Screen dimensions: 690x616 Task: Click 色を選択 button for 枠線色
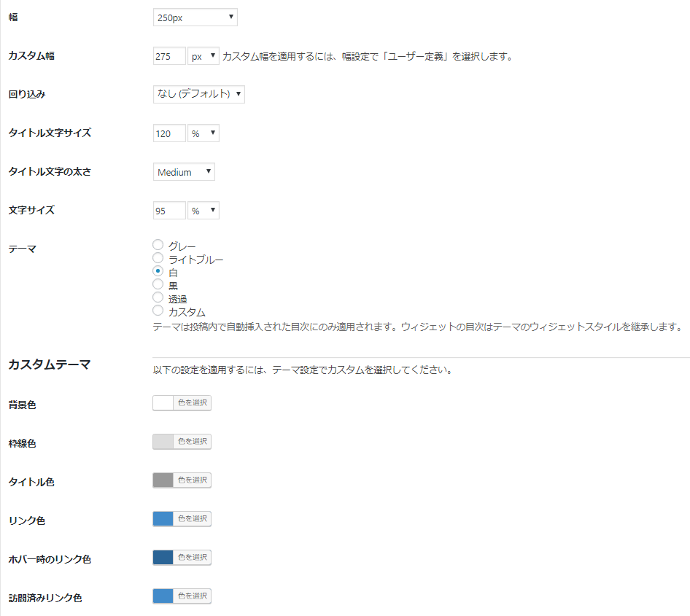(193, 442)
